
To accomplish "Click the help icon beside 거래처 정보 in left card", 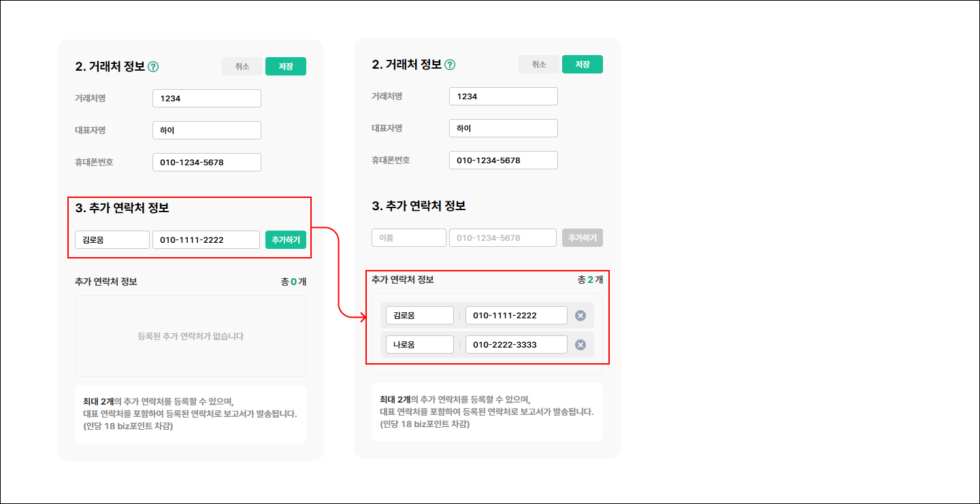I will click(x=154, y=67).
